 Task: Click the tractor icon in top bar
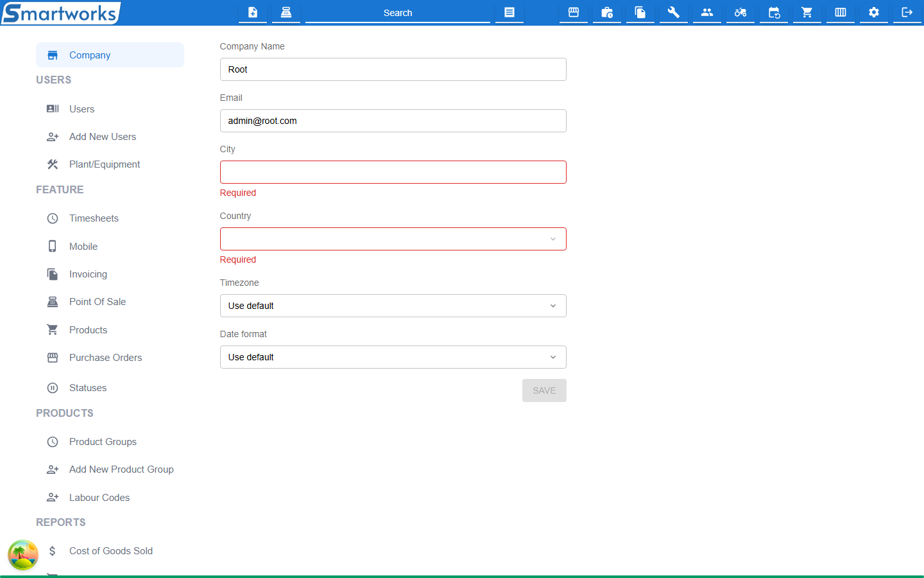tap(740, 12)
